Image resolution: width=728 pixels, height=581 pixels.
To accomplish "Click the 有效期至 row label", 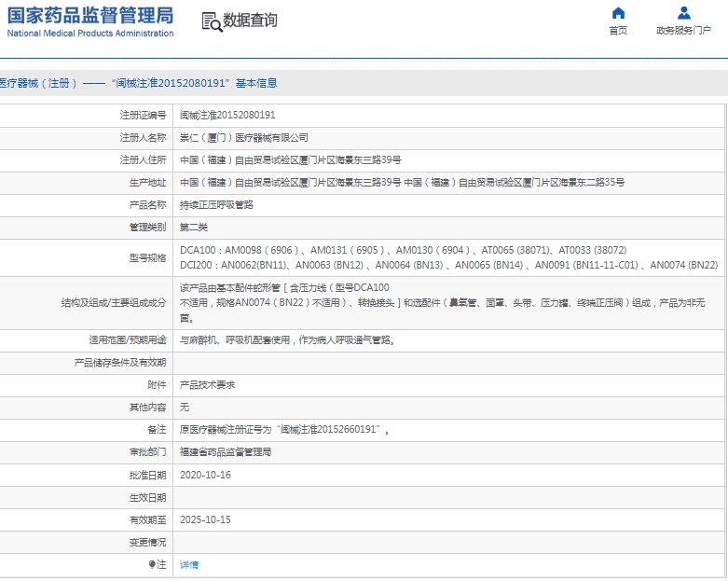I will [147, 519].
